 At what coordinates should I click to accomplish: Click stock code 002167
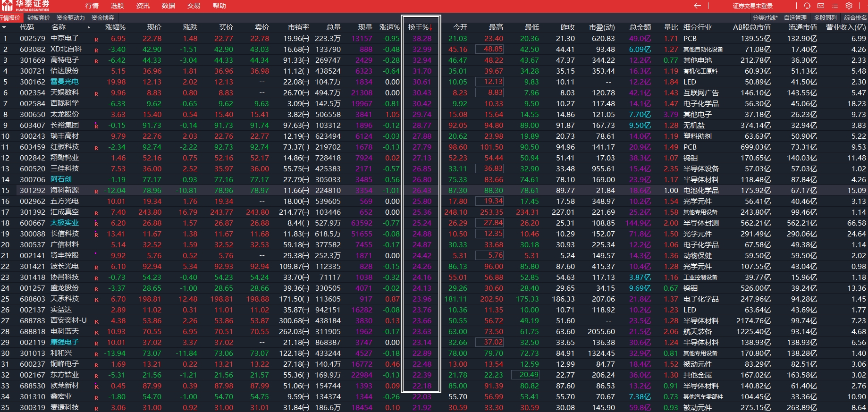(x=33, y=375)
